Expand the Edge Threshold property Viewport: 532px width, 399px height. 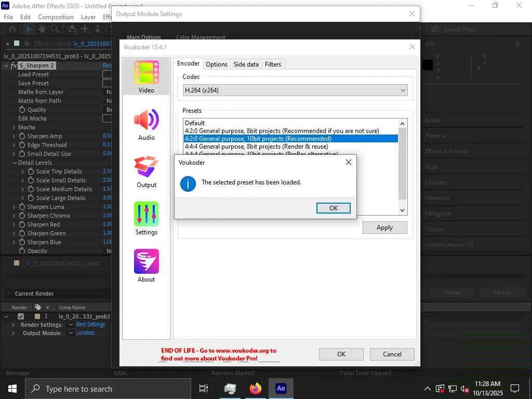(x=14, y=145)
